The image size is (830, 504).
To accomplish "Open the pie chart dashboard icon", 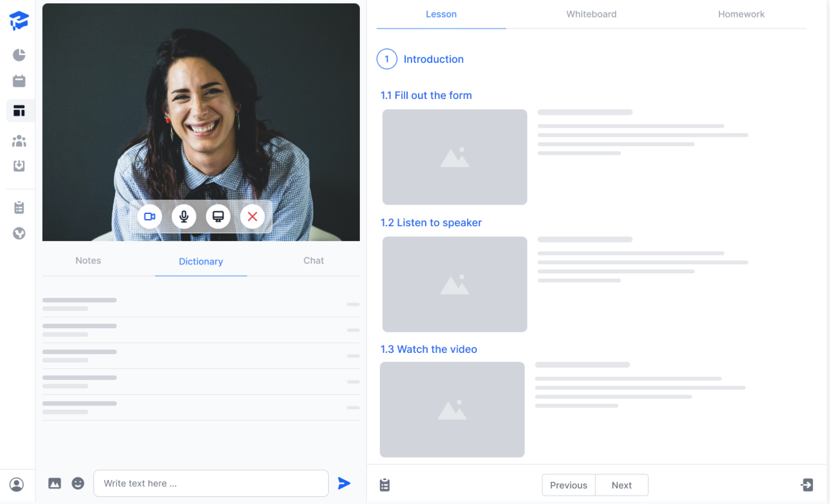I will coord(19,55).
